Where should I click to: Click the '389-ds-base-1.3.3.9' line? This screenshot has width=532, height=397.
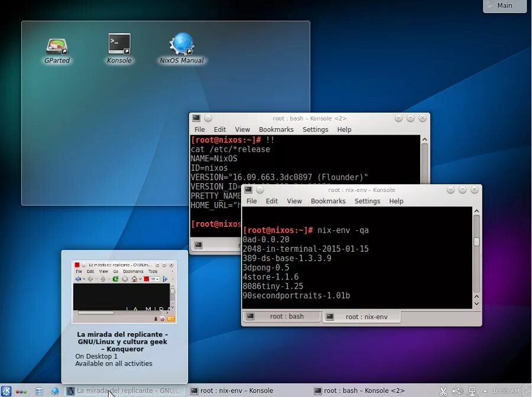point(287,258)
